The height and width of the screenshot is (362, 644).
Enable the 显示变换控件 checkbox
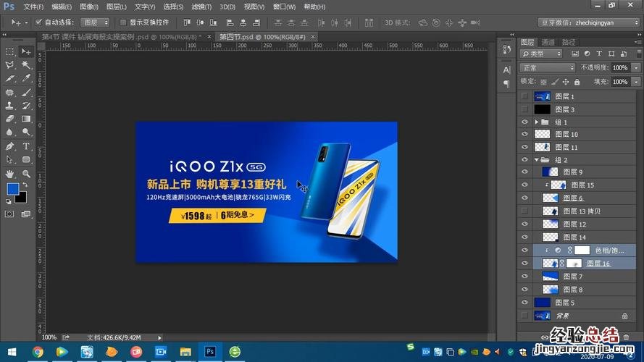(x=122, y=22)
